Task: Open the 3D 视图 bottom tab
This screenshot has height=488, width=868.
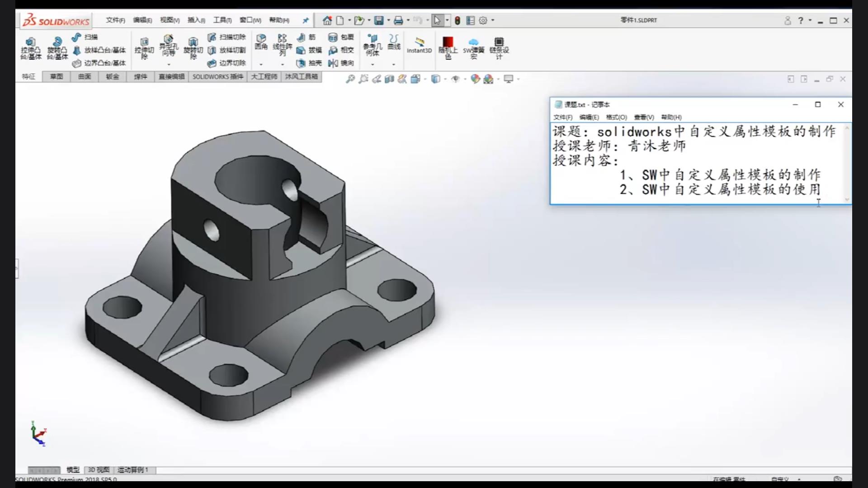Action: pyautogui.click(x=99, y=470)
